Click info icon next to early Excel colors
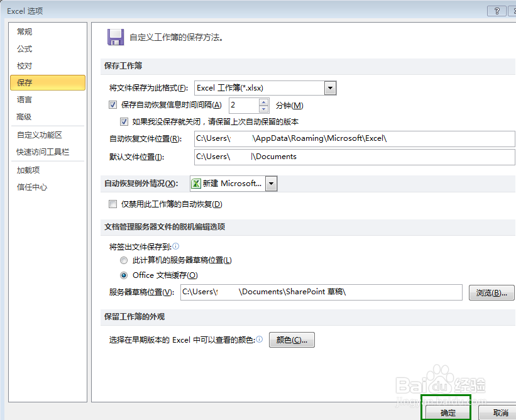Screen dimensions: 516x420 pyautogui.click(x=260, y=339)
